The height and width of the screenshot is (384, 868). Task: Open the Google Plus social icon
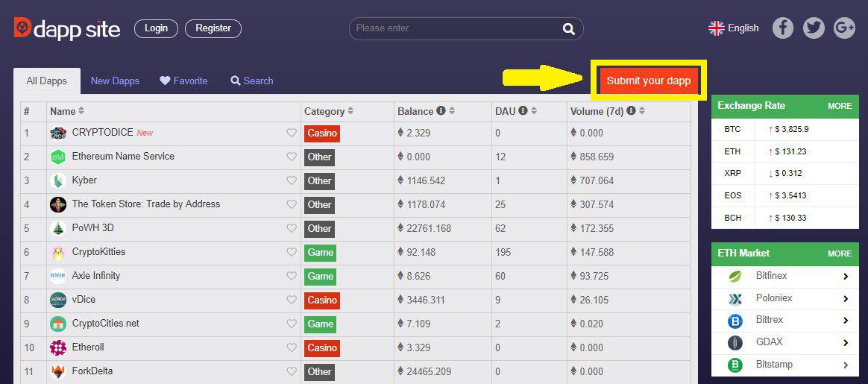(844, 28)
